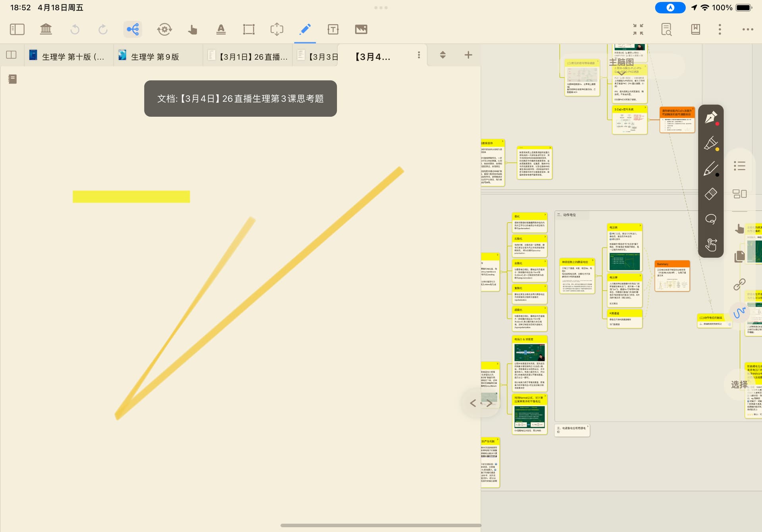Select the text box T tool
The image size is (762, 532).
tap(333, 29)
